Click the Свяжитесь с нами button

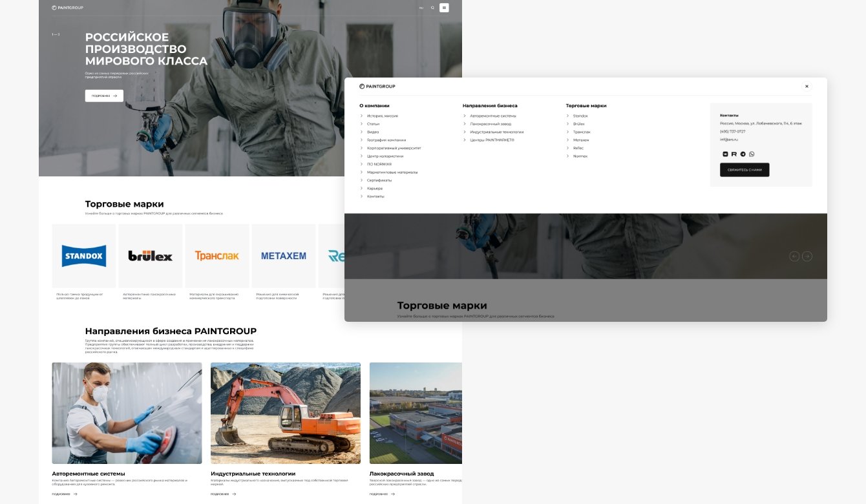(745, 170)
